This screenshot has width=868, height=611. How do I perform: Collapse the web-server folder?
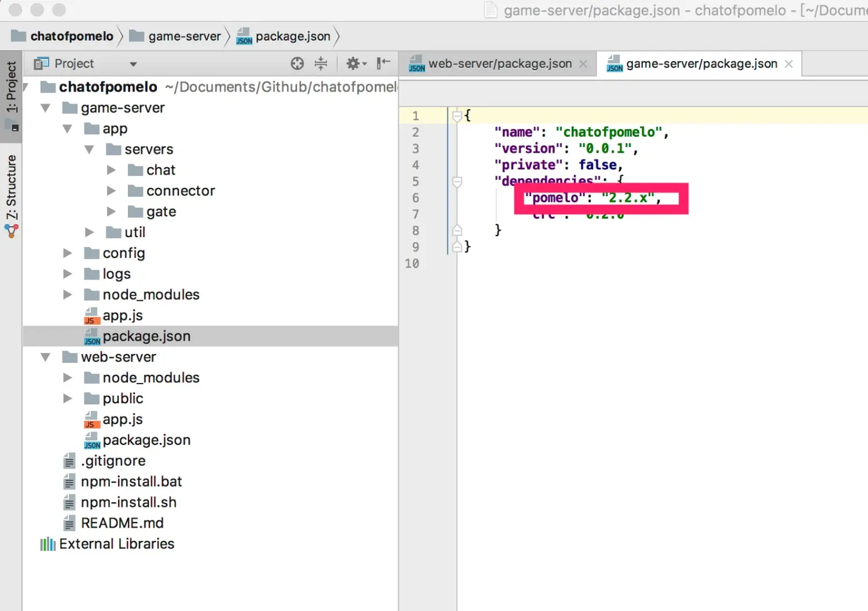46,358
